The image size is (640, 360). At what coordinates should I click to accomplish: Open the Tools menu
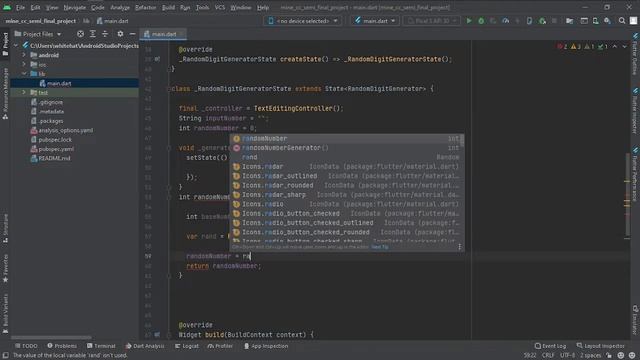[202, 7]
